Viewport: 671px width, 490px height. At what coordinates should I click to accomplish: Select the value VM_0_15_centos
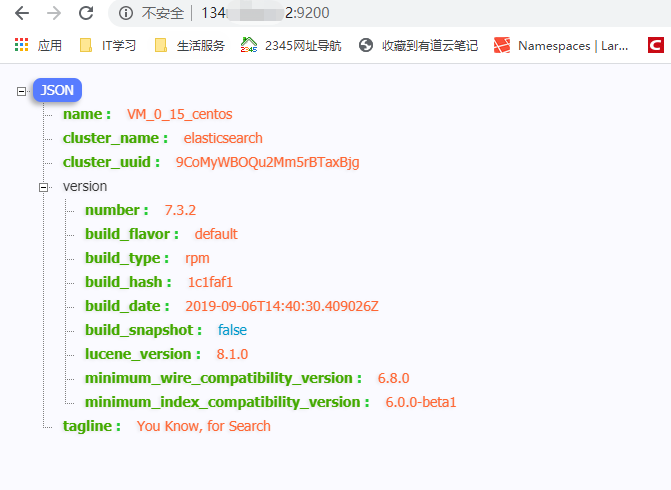click(x=180, y=114)
